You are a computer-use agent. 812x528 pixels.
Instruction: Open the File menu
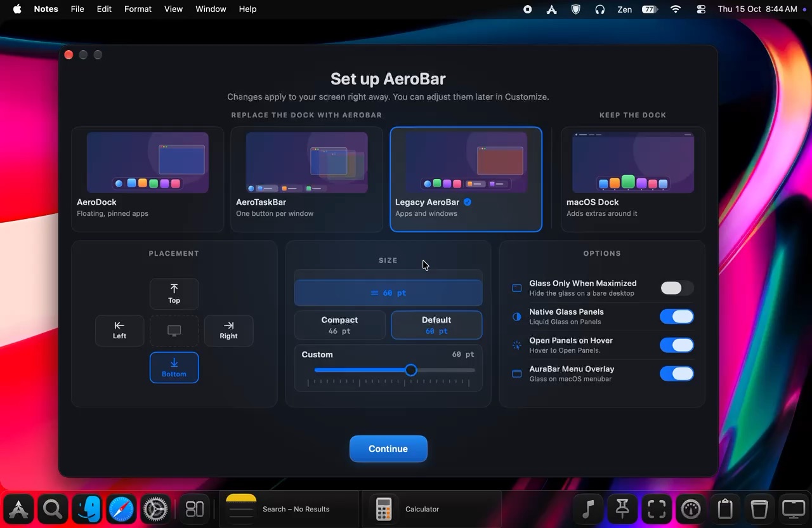coord(77,9)
